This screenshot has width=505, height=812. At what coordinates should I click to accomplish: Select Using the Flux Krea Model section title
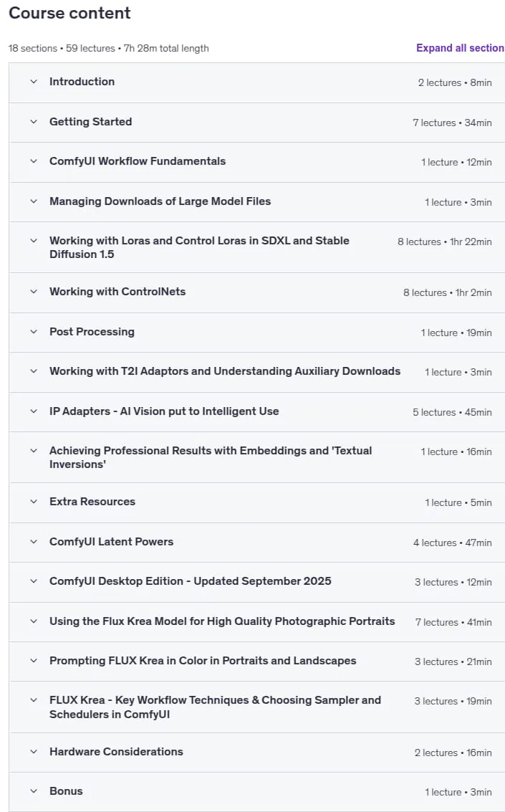click(x=222, y=621)
